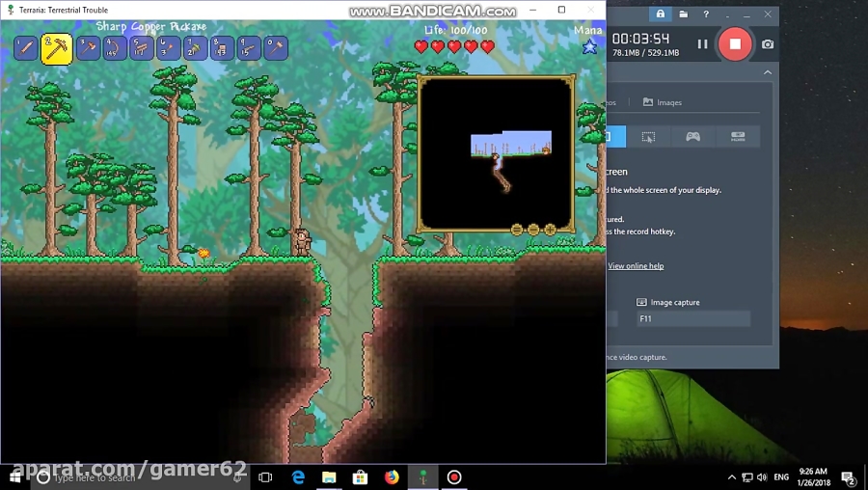Open the Windows Start menu
Image resolution: width=868 pixels, height=490 pixels.
point(14,477)
